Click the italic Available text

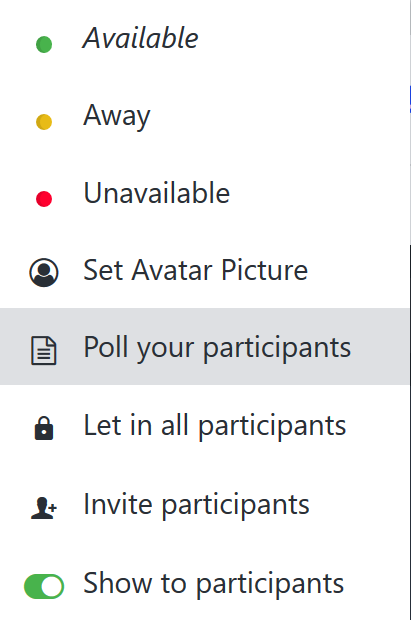140,38
